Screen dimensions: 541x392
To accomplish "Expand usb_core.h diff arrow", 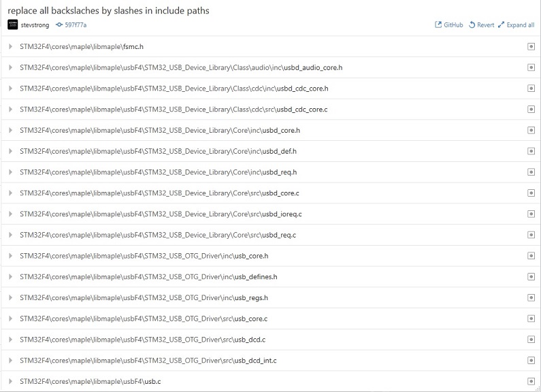I will [10, 256].
